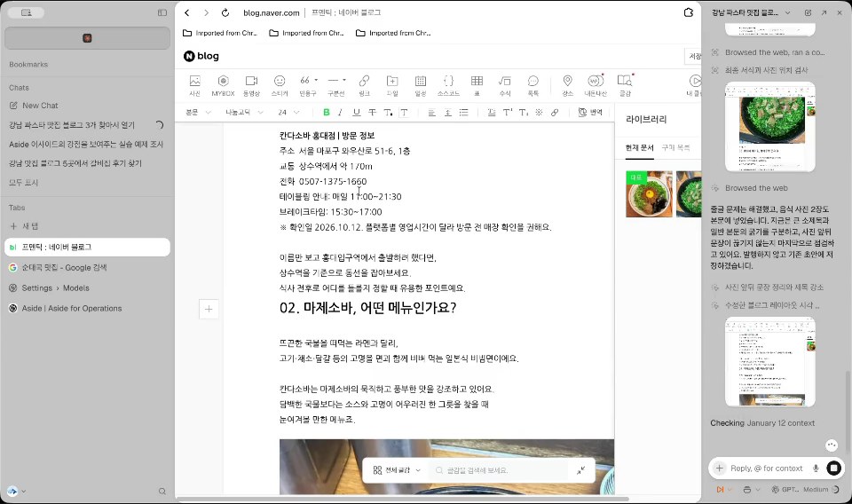Screen dimensions: 852x504
Task: Toggle bold formatting
Action: point(326,113)
